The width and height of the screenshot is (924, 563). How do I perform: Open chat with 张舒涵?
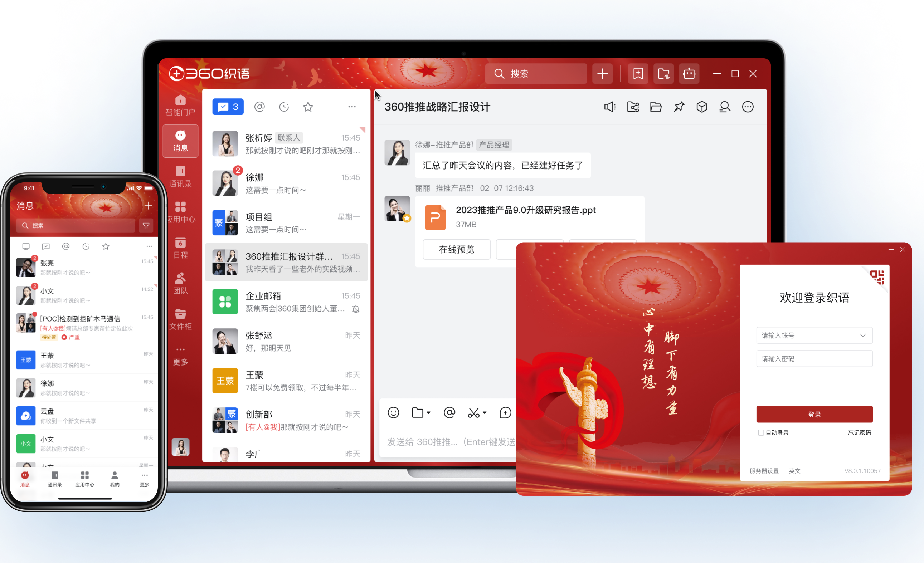tap(286, 342)
